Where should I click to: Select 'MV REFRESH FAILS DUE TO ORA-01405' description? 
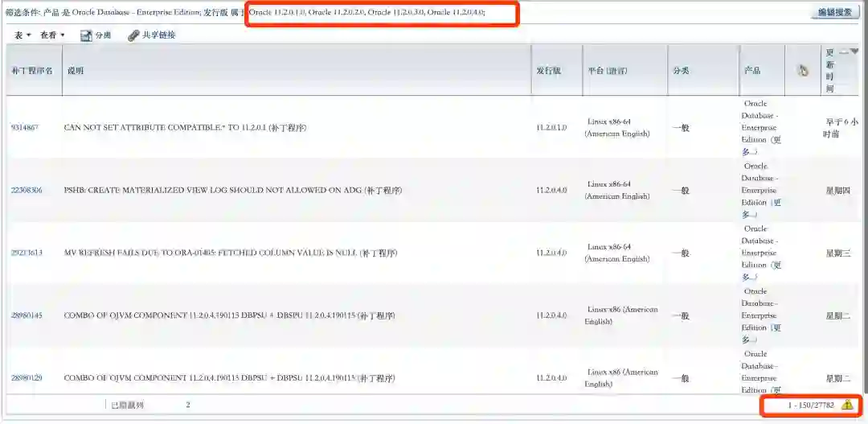pyautogui.click(x=231, y=253)
